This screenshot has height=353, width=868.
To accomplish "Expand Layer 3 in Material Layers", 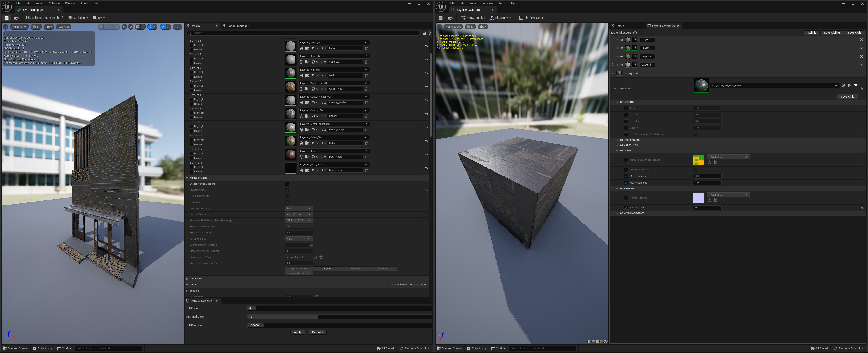I will tap(617, 48).
